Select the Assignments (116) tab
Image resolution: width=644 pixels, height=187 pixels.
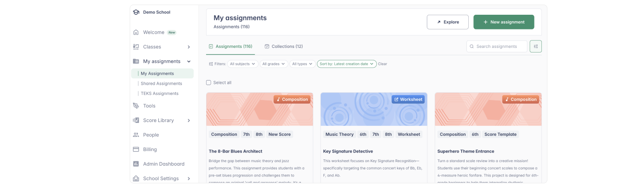click(x=230, y=47)
